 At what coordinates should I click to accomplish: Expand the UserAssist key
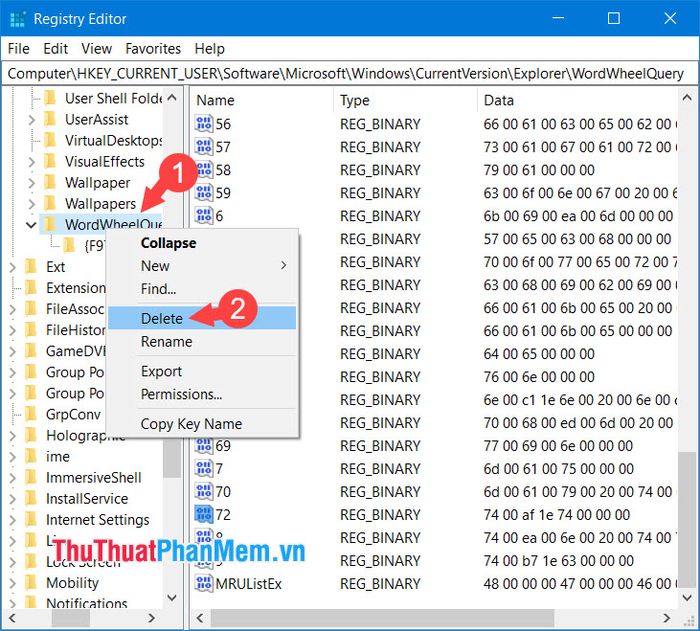coord(31,119)
